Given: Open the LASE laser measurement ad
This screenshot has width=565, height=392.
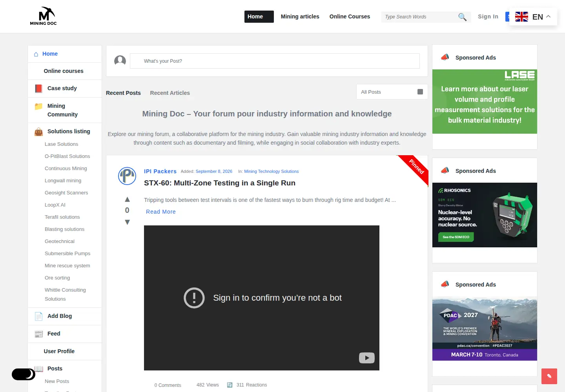Looking at the screenshot, I should (x=485, y=102).
